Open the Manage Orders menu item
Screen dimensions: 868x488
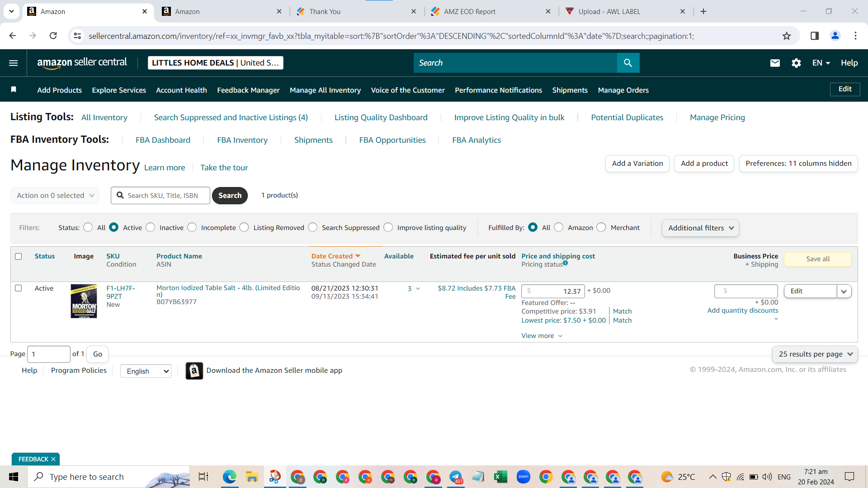click(x=623, y=90)
